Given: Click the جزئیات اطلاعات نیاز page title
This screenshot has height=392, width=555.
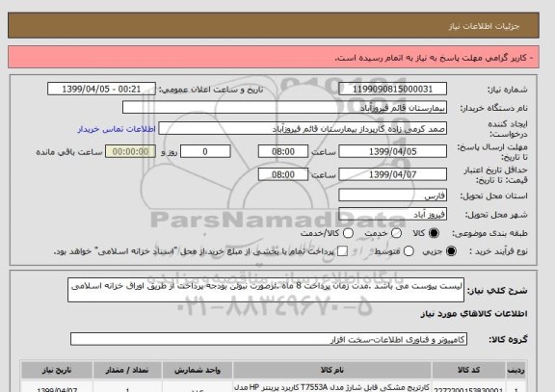Looking at the screenshot, I should [x=484, y=26].
